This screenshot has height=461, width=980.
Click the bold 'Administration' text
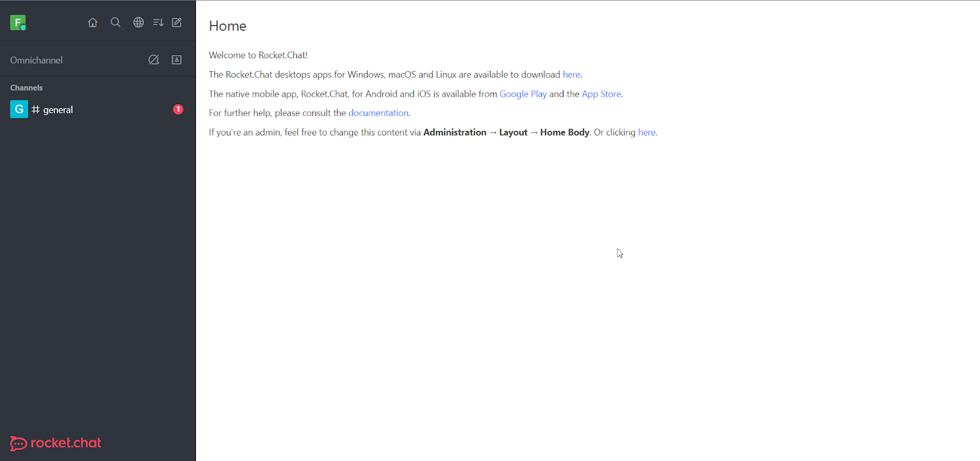click(x=455, y=132)
